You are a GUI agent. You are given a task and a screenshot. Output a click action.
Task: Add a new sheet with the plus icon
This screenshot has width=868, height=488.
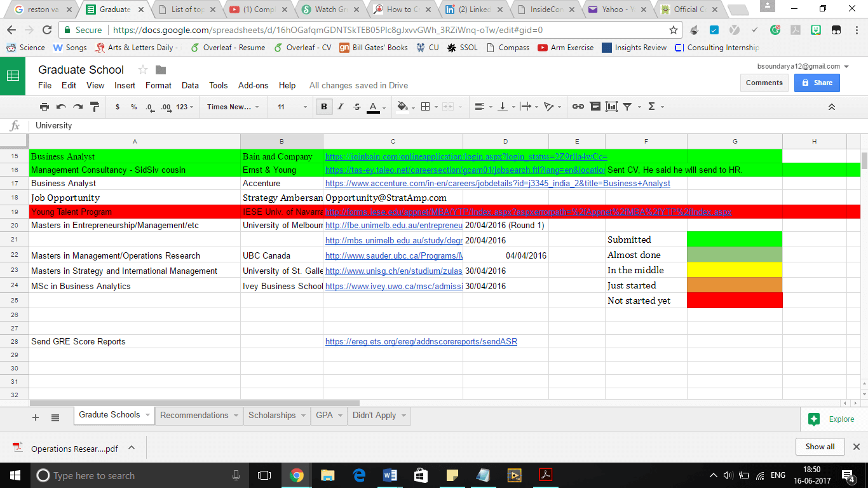tap(36, 417)
